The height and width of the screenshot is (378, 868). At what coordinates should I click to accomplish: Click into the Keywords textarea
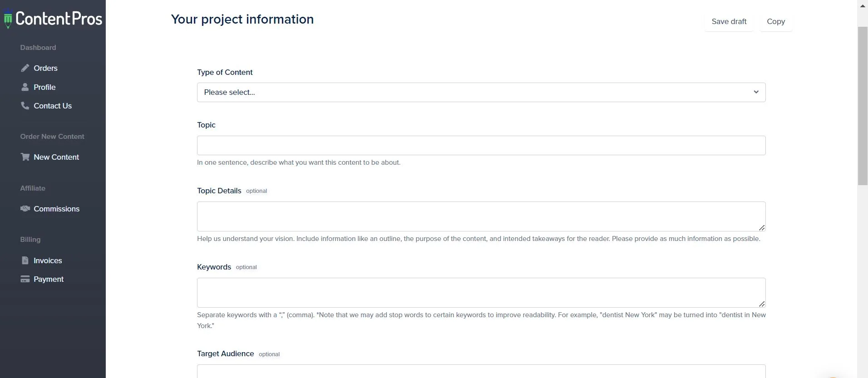pyautogui.click(x=481, y=293)
